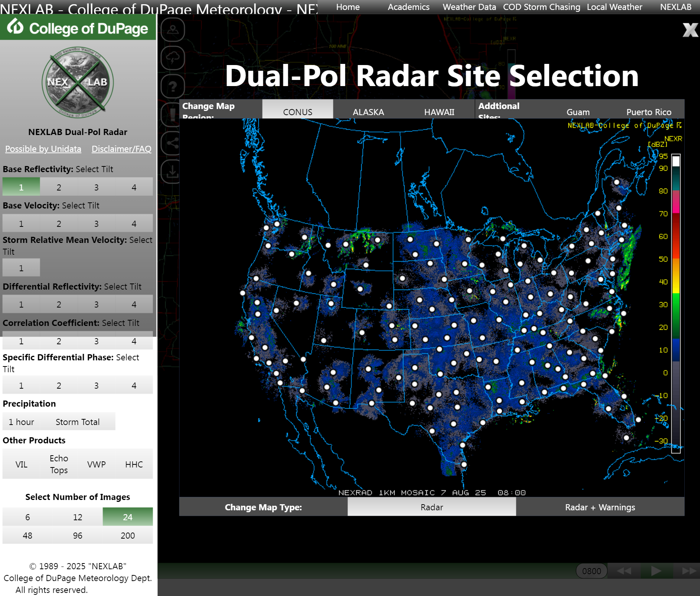Select Differential Reflectivity tilt 2

coord(59,304)
